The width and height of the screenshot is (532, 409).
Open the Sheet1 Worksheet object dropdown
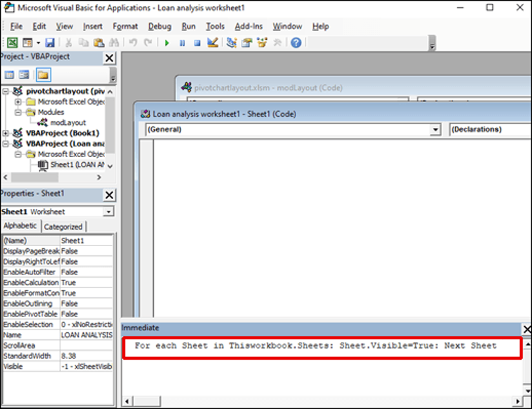click(108, 211)
